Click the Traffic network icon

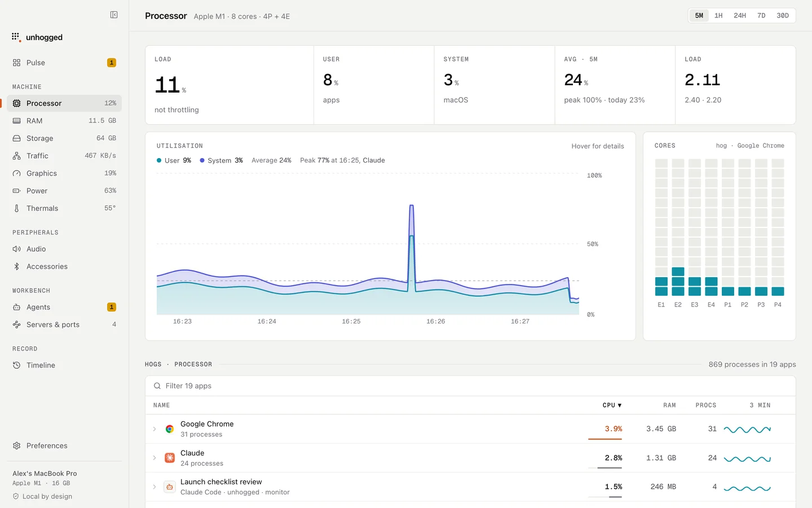[x=16, y=156]
